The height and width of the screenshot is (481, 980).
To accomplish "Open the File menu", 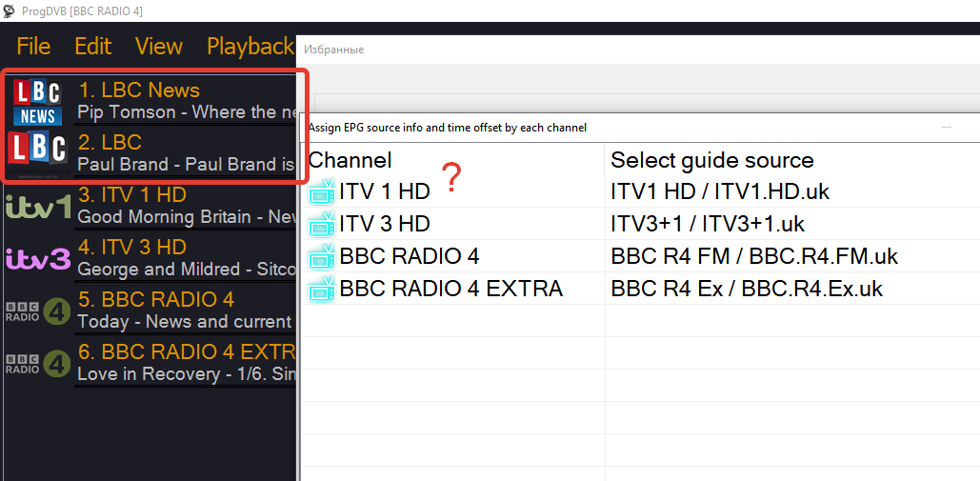I will (x=33, y=47).
